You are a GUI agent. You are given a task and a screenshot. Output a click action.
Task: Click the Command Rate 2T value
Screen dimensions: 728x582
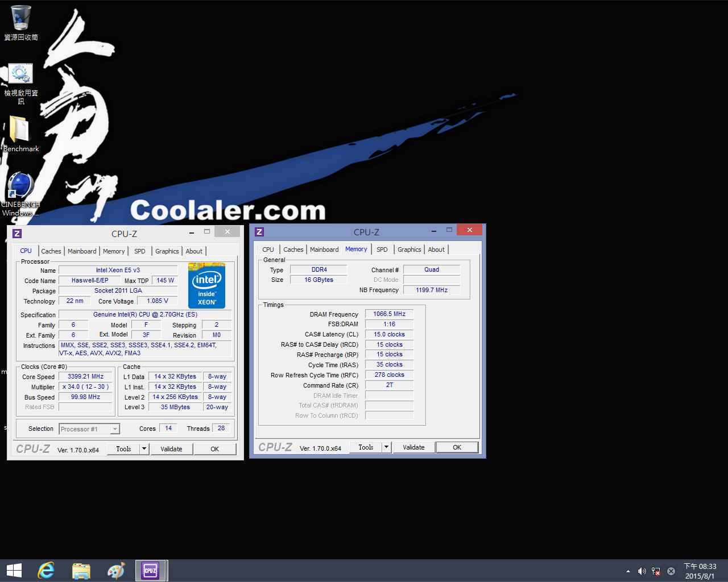pos(389,385)
